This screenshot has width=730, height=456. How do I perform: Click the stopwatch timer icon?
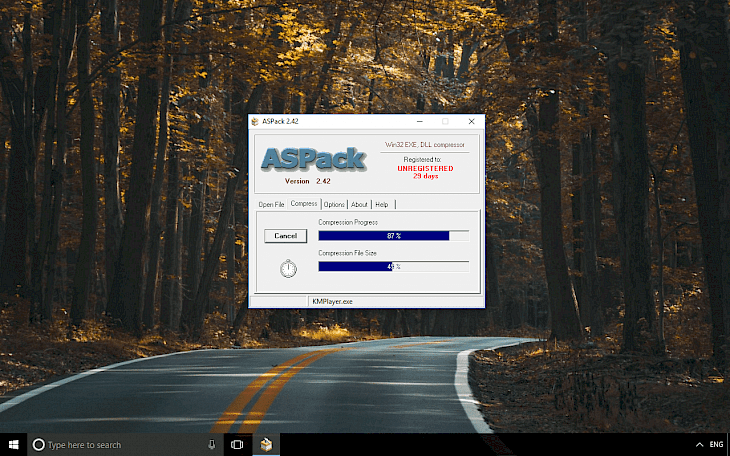288,268
